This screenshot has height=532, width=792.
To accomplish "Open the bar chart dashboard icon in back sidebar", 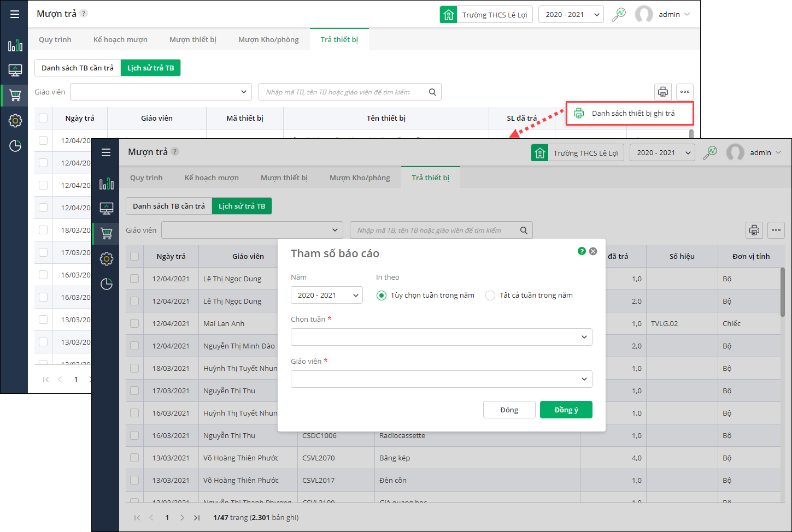I will coord(15,45).
